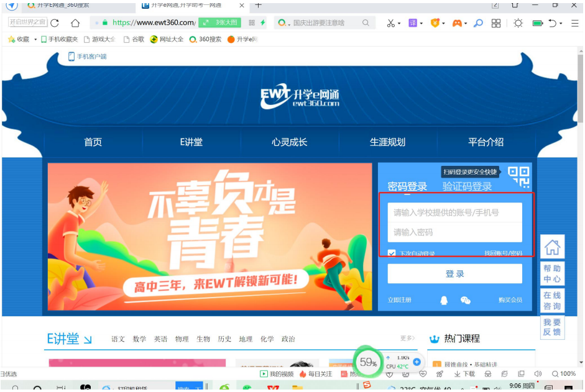
Task: Open 下载 downloads in the status bar
Action: tap(464, 374)
